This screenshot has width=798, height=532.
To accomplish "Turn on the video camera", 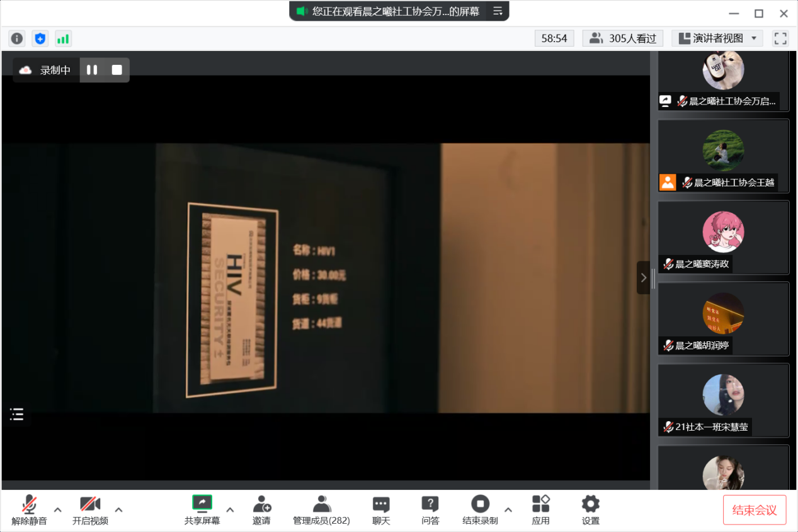I will [x=90, y=509].
